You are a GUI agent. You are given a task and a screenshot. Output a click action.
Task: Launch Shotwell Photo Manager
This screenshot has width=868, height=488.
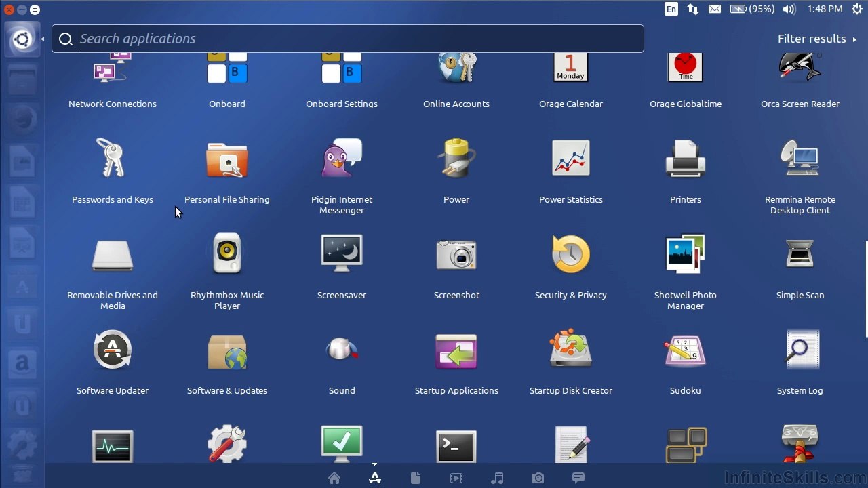pos(686,272)
